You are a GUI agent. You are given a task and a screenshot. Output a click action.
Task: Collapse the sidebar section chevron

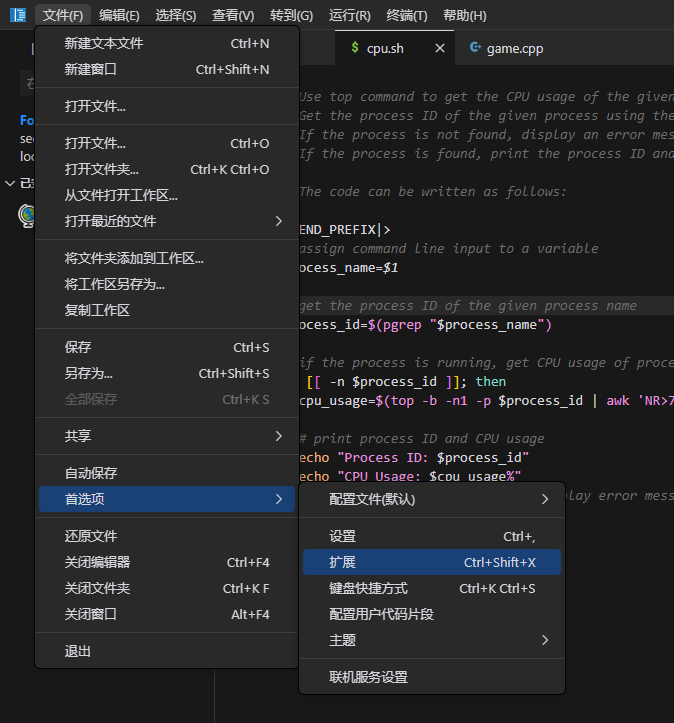[10, 183]
